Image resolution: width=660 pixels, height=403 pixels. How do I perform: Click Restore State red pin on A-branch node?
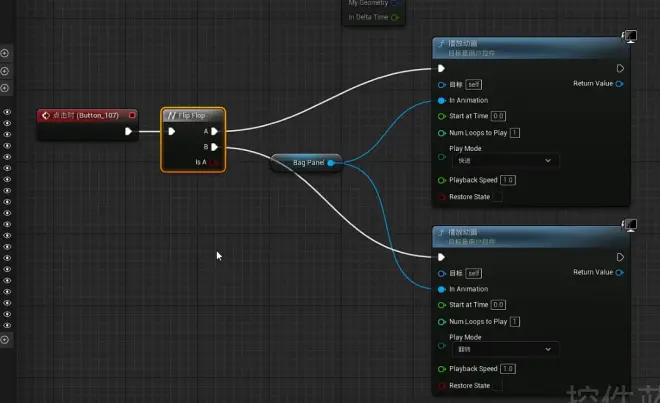(x=442, y=197)
